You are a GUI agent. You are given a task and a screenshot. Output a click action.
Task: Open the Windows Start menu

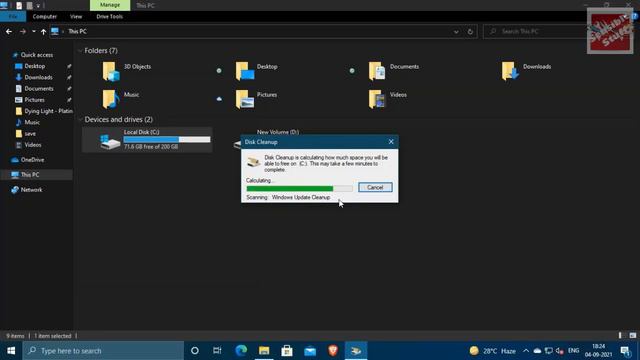coord(11,351)
